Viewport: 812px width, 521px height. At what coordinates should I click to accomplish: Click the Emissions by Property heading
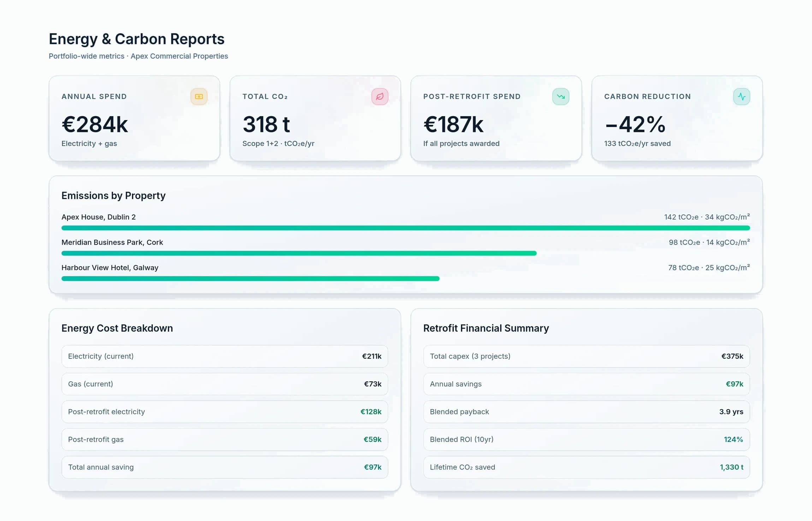click(x=113, y=196)
